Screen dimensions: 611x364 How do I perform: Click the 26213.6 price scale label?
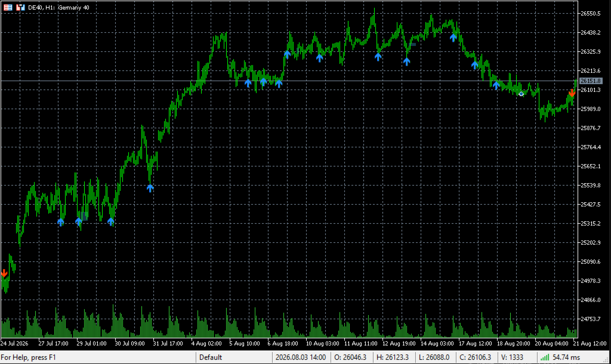[590, 71]
